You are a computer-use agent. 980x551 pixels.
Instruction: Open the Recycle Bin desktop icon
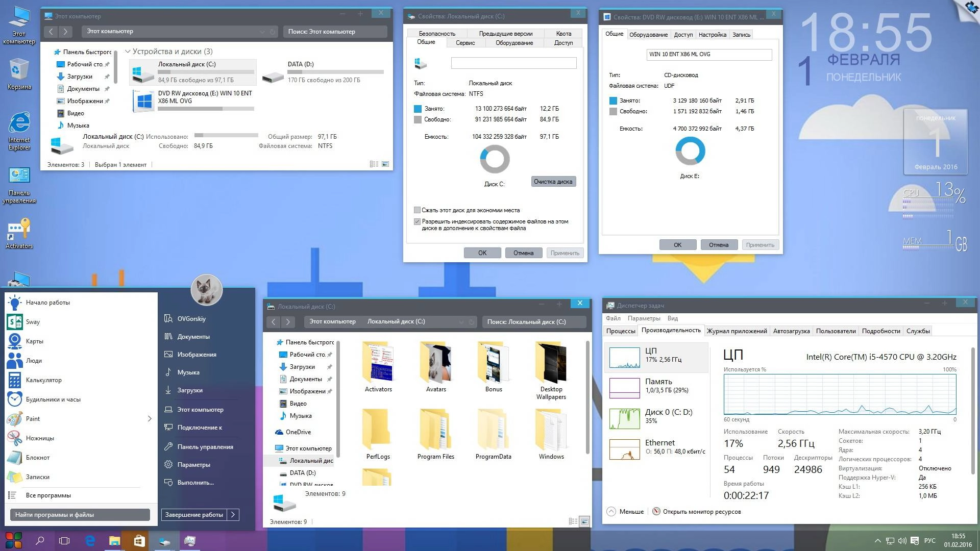(x=19, y=74)
